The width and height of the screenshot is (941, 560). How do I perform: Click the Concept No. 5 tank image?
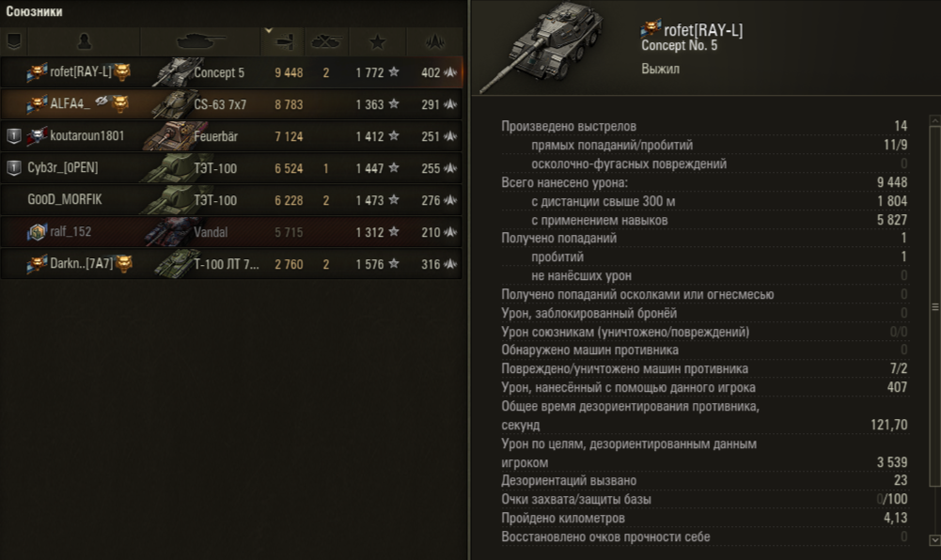click(x=542, y=46)
